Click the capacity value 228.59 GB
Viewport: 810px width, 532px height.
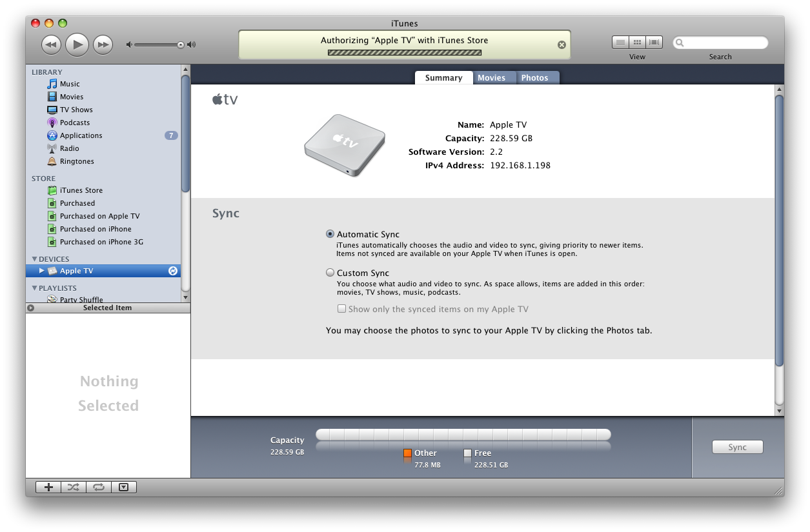pos(511,139)
